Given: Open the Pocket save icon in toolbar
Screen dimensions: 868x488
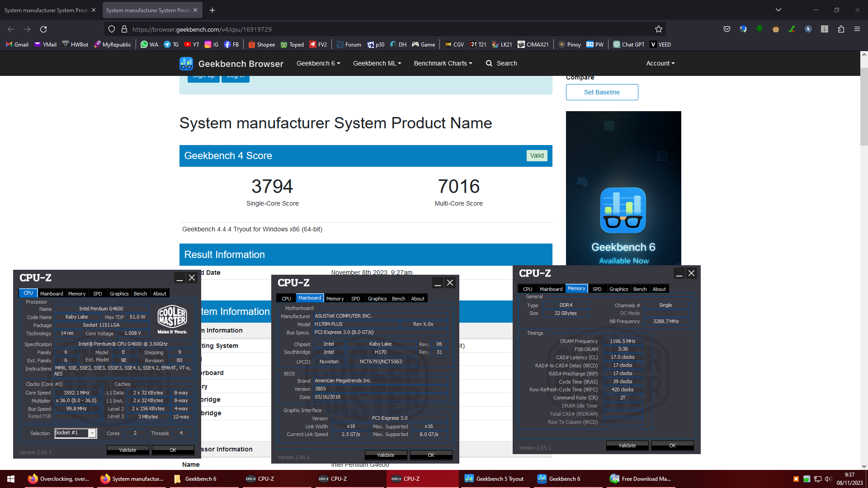Looking at the screenshot, I should click(x=727, y=29).
